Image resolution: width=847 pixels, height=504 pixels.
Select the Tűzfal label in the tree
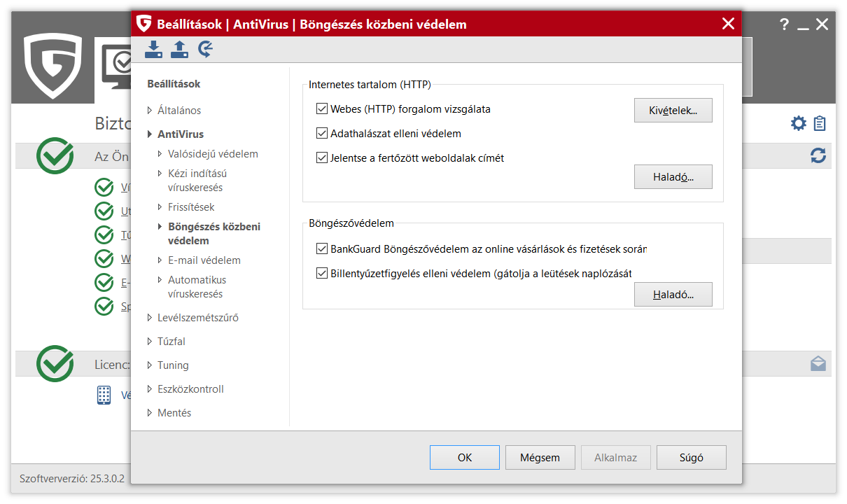(x=171, y=342)
